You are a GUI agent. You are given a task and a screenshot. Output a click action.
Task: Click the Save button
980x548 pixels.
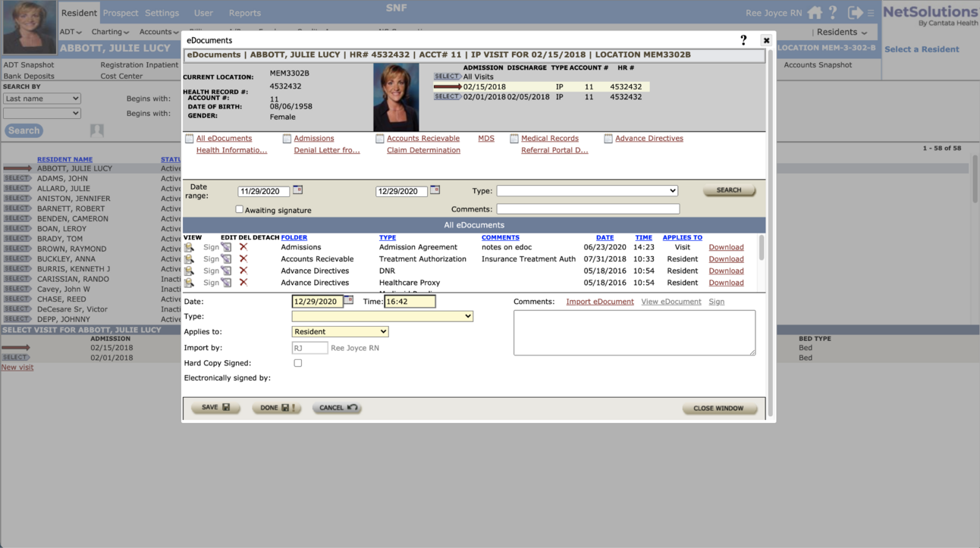pyautogui.click(x=215, y=408)
